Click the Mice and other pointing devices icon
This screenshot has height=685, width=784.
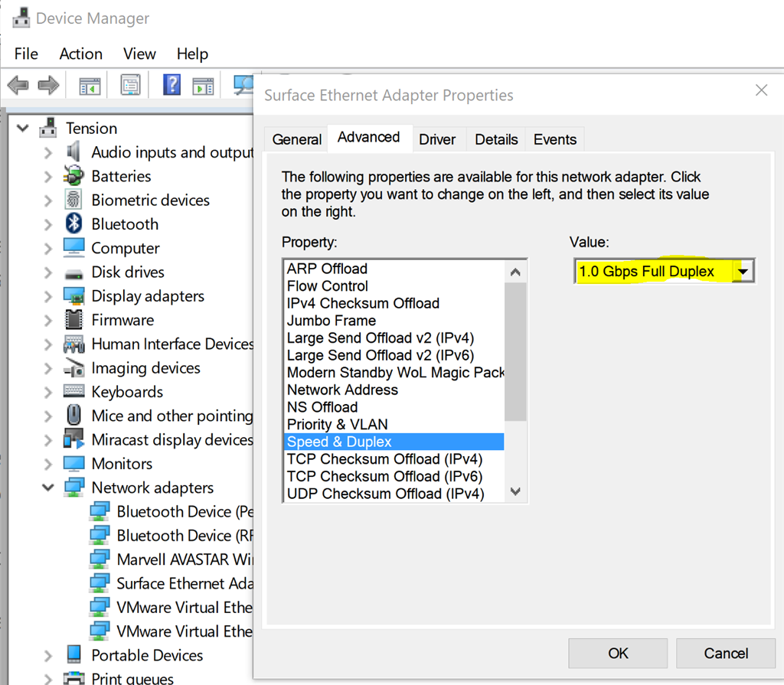pyautogui.click(x=73, y=415)
